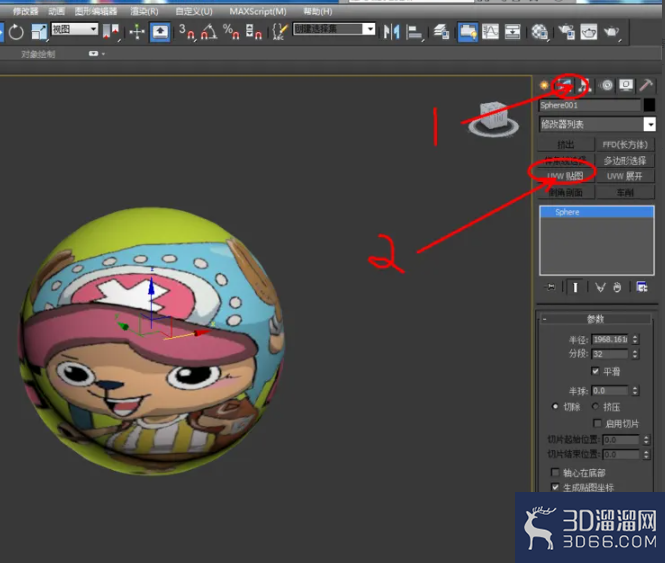
Task: Open the Modify panel tab
Action: (564, 86)
